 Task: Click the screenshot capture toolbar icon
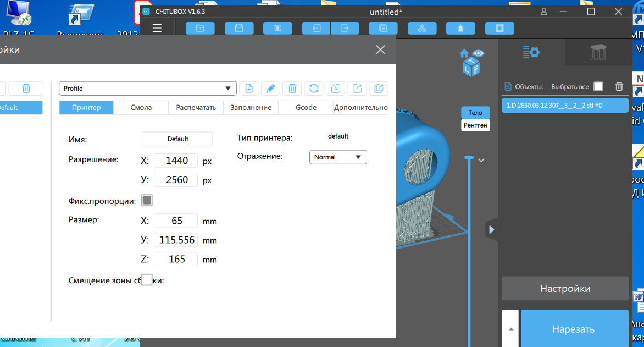click(277, 29)
